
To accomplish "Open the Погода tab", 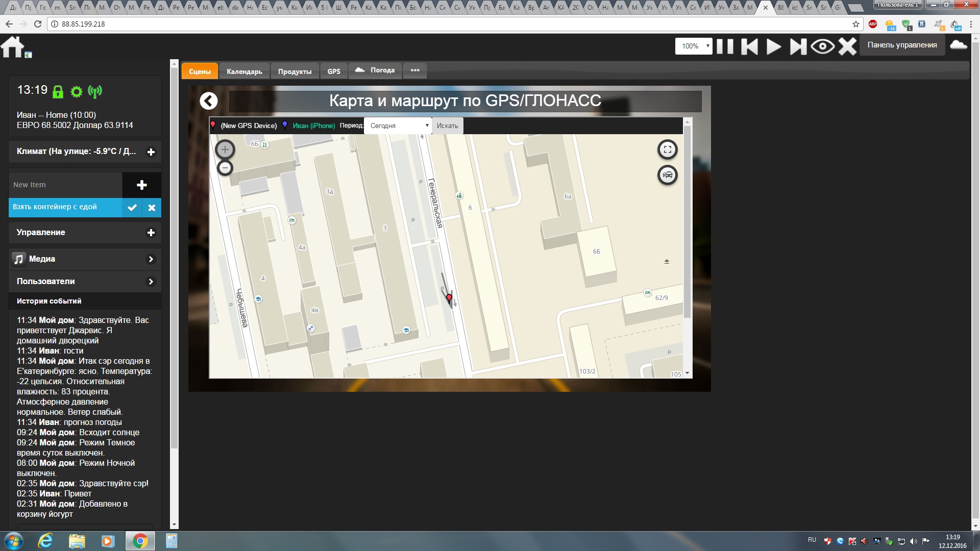I will click(x=375, y=70).
